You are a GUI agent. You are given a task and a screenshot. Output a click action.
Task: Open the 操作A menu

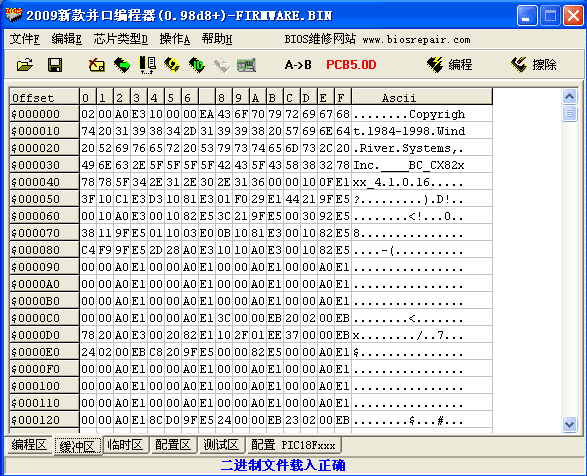[174, 39]
